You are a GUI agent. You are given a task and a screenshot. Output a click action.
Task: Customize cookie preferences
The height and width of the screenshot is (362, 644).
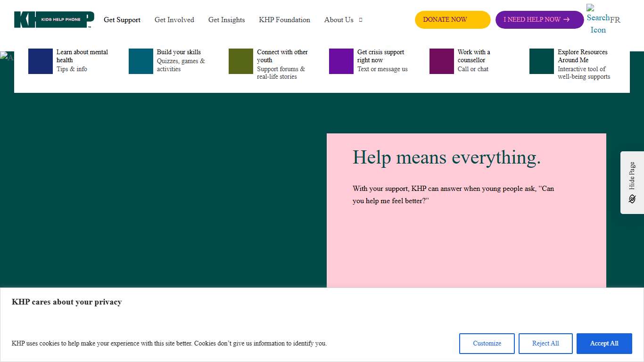pos(487,344)
